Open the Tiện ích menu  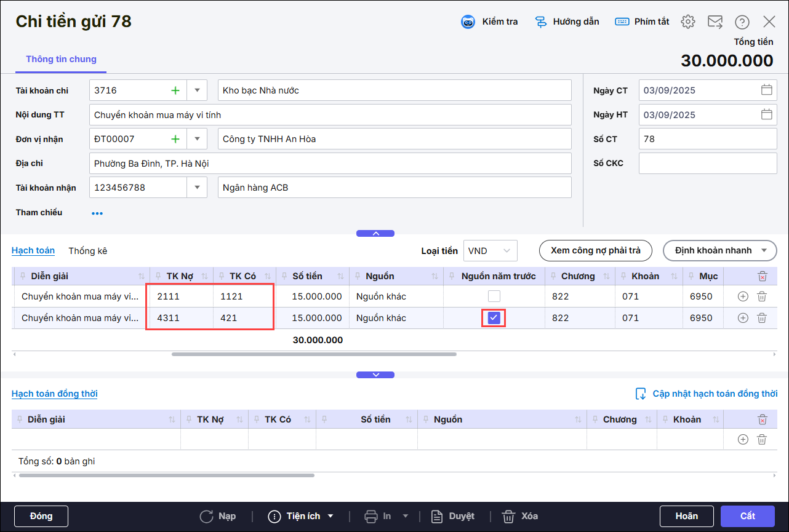[x=302, y=516]
